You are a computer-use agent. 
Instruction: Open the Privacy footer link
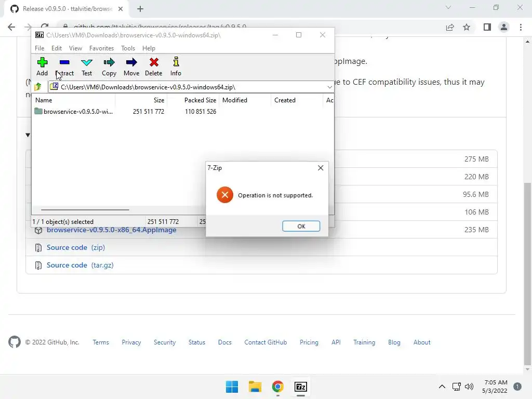tap(131, 342)
